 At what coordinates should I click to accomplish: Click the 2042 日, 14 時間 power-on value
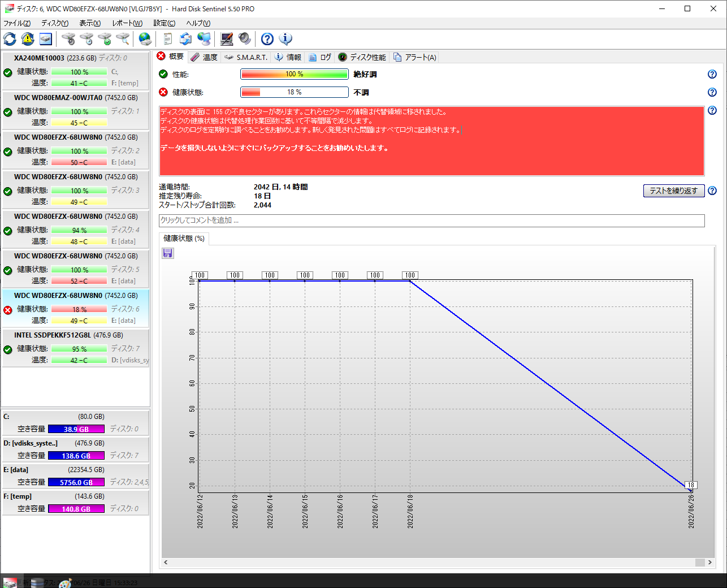pyautogui.click(x=281, y=187)
